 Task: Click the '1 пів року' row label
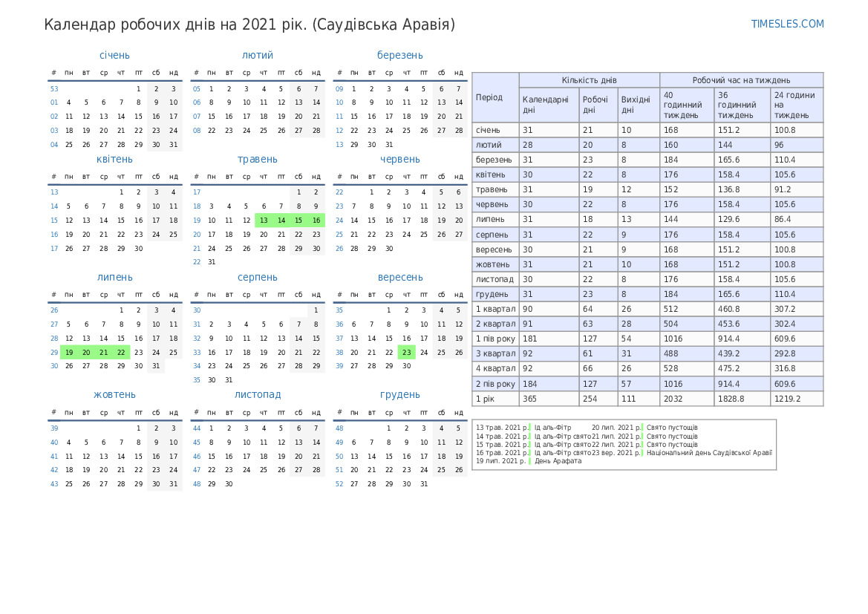click(x=495, y=339)
